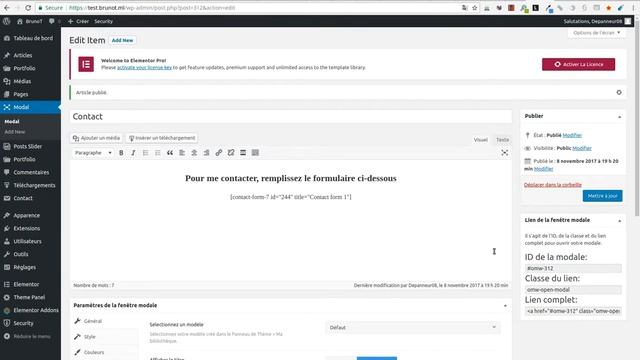Click Insérer un téléchargement button

click(x=162, y=138)
